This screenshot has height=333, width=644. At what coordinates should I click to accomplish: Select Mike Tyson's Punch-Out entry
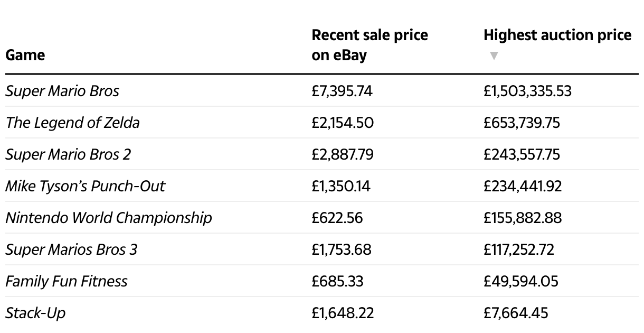pyautogui.click(x=85, y=186)
